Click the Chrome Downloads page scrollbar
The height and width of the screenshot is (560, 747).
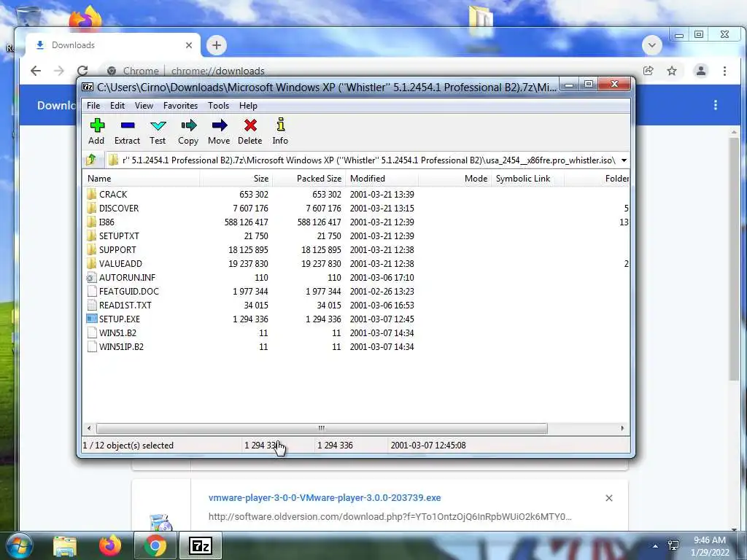tap(734, 260)
